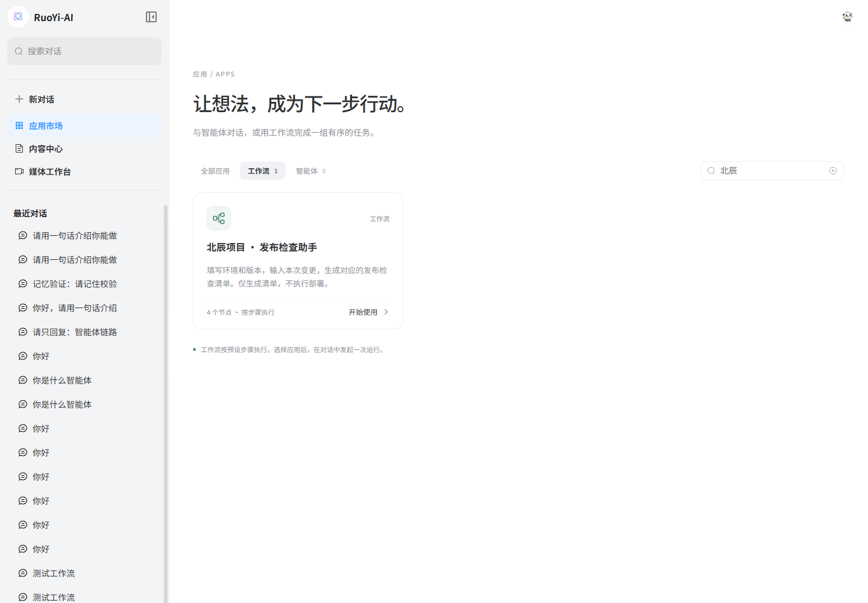The image size is (868, 603).
Task: Click the chat icon beside 请只回复：智能体链路
Action: 23,332
